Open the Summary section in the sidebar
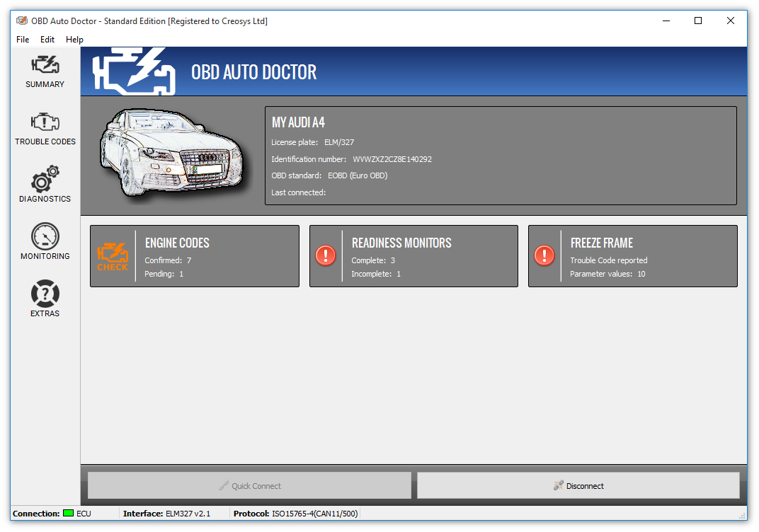 point(45,71)
